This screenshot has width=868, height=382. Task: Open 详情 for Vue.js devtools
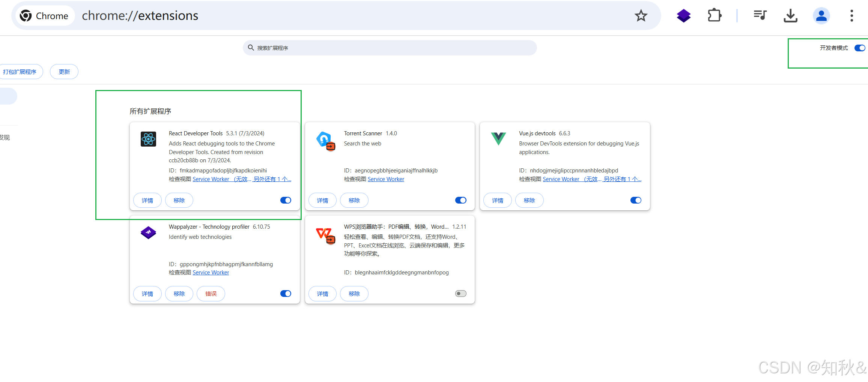[498, 200]
